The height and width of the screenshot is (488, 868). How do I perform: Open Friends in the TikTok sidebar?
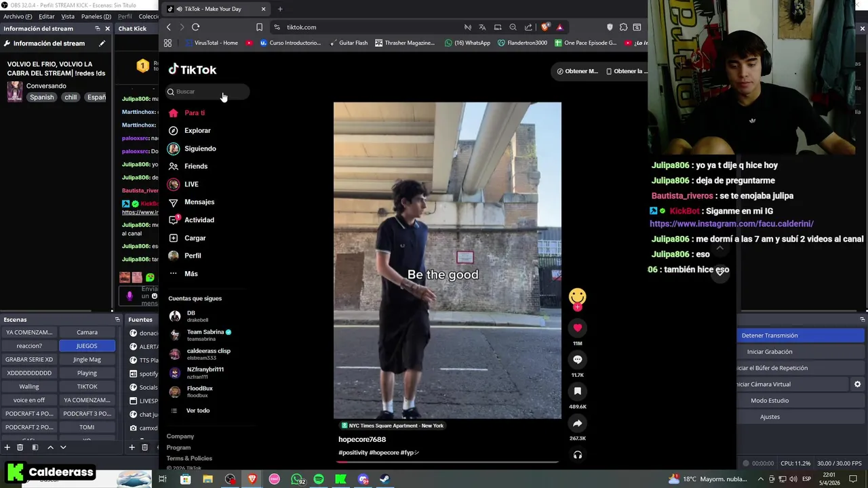point(196,166)
